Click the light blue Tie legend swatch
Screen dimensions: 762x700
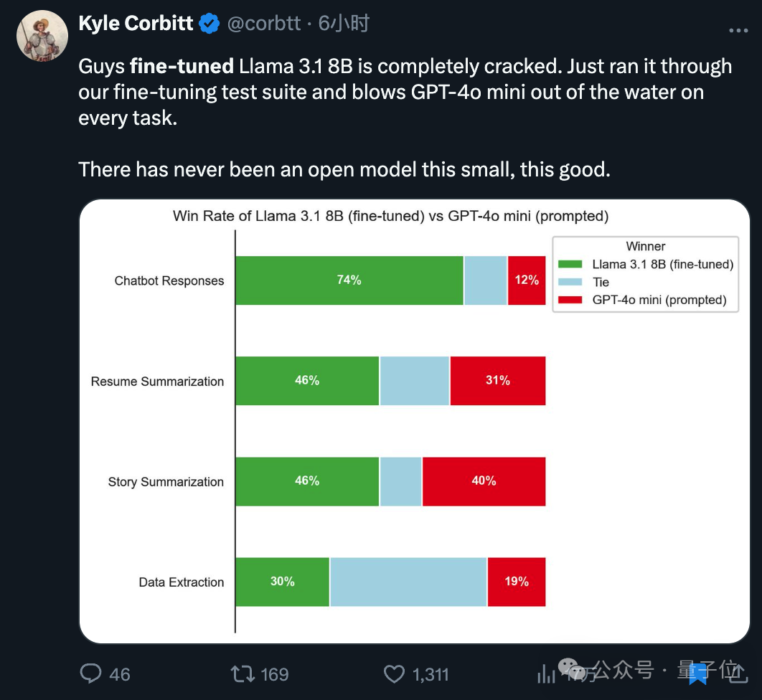(569, 283)
